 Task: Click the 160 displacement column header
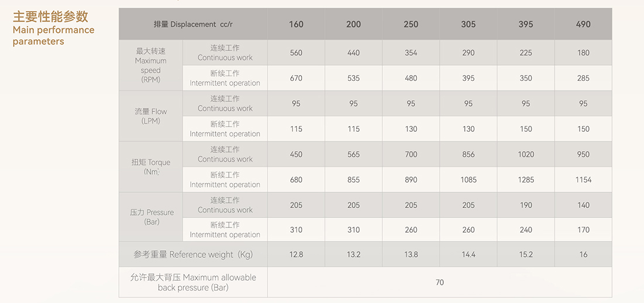(296, 24)
